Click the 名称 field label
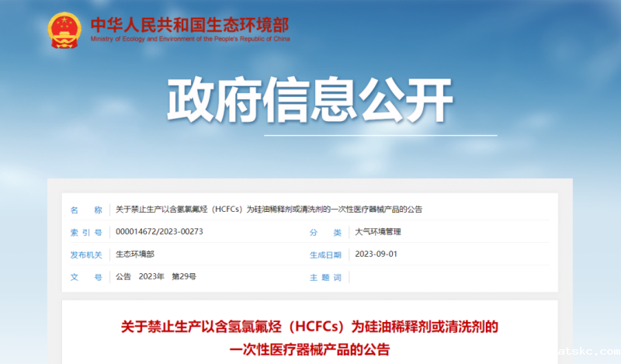 point(85,210)
